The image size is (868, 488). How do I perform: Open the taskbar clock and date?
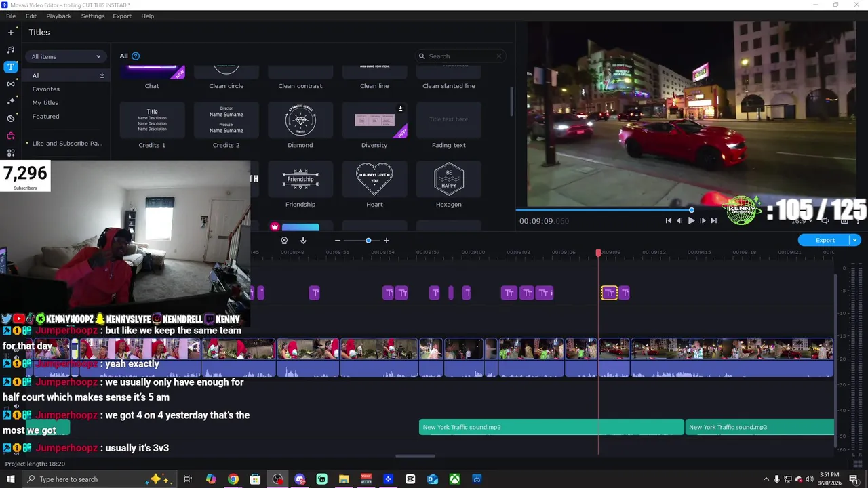[x=829, y=479]
